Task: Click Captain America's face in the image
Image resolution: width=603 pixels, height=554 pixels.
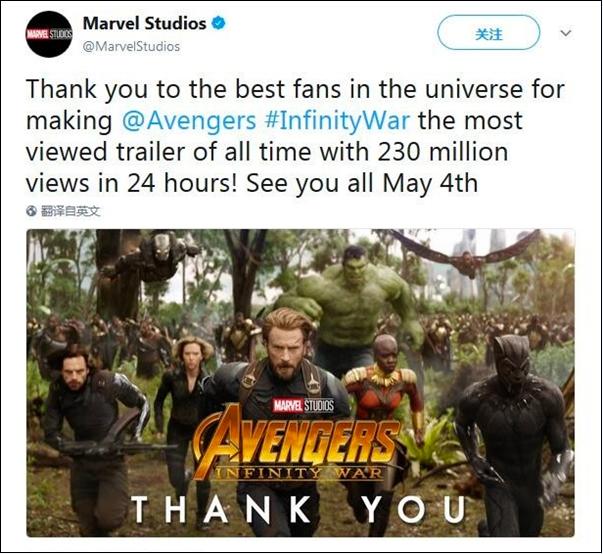Action: tap(287, 346)
